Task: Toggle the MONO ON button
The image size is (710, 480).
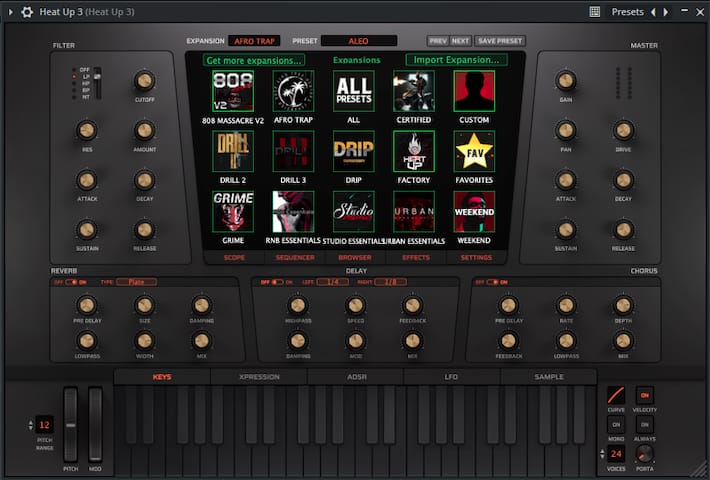Action: tap(616, 425)
